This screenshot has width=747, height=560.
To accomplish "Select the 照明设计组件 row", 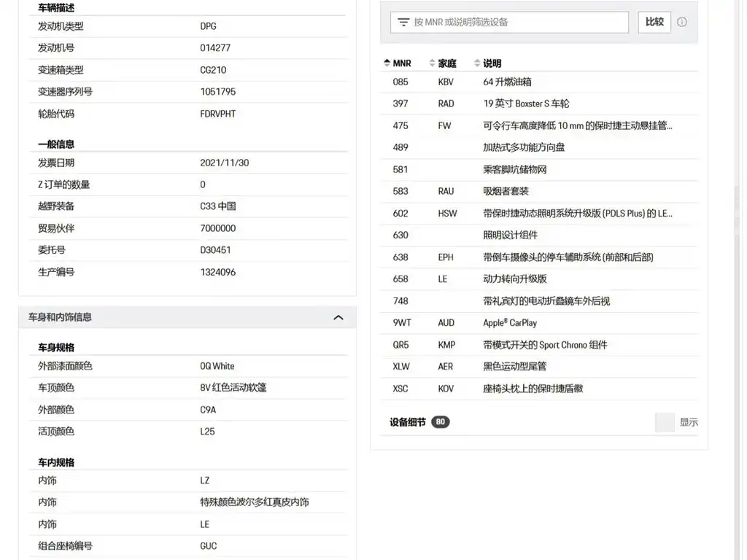I will point(539,236).
